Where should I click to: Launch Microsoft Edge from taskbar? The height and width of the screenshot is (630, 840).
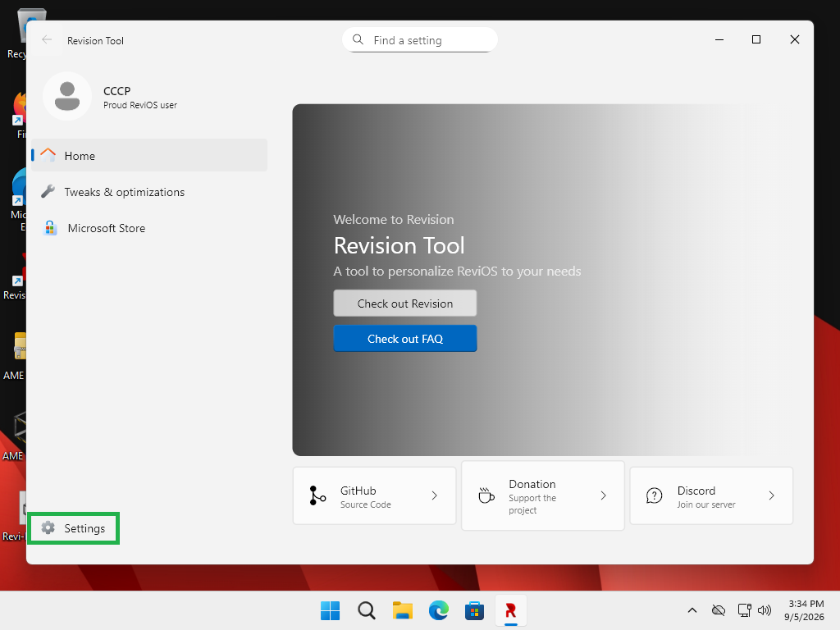438,610
